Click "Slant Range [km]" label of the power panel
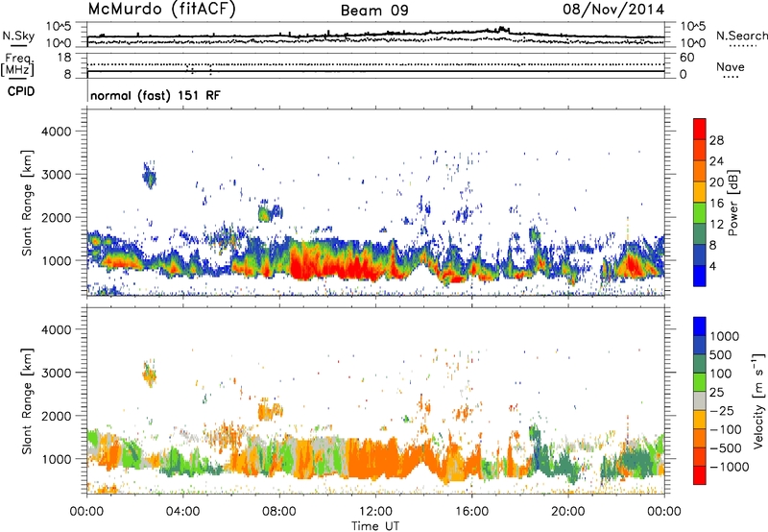The height and width of the screenshot is (532, 768). click(27, 203)
